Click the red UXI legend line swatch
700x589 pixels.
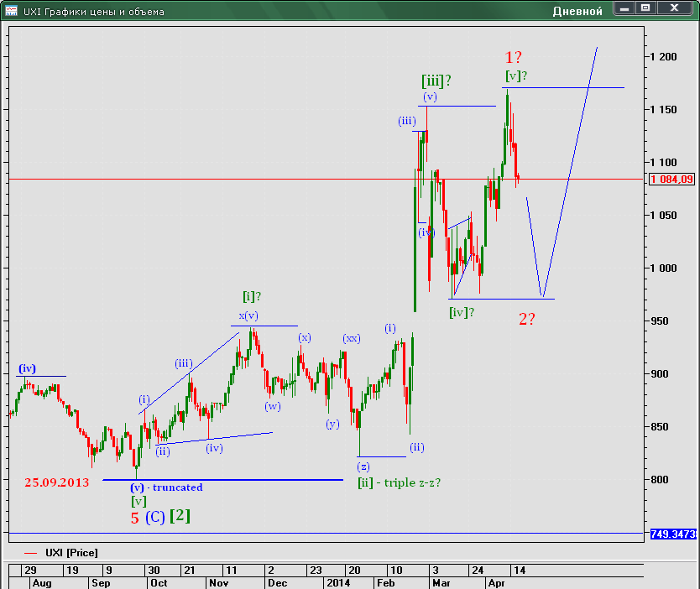[x=32, y=553]
